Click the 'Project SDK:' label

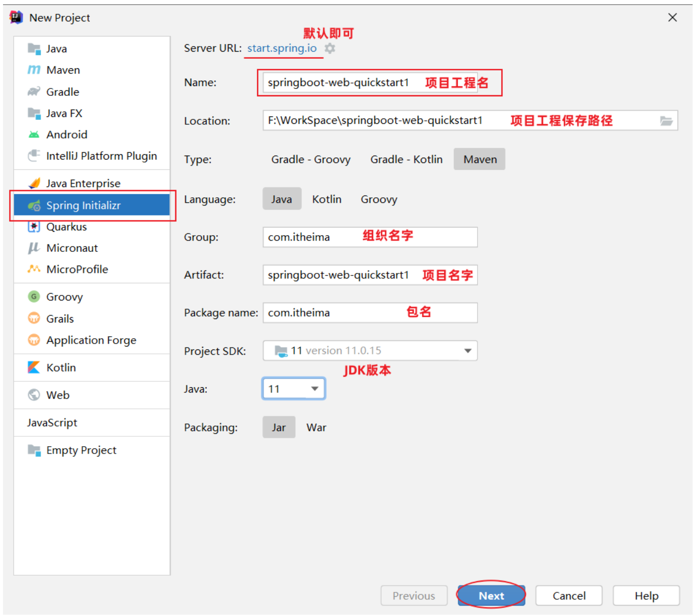(x=215, y=351)
